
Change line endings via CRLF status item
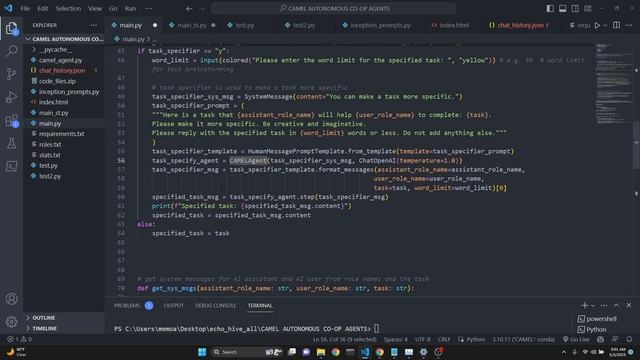(444, 340)
